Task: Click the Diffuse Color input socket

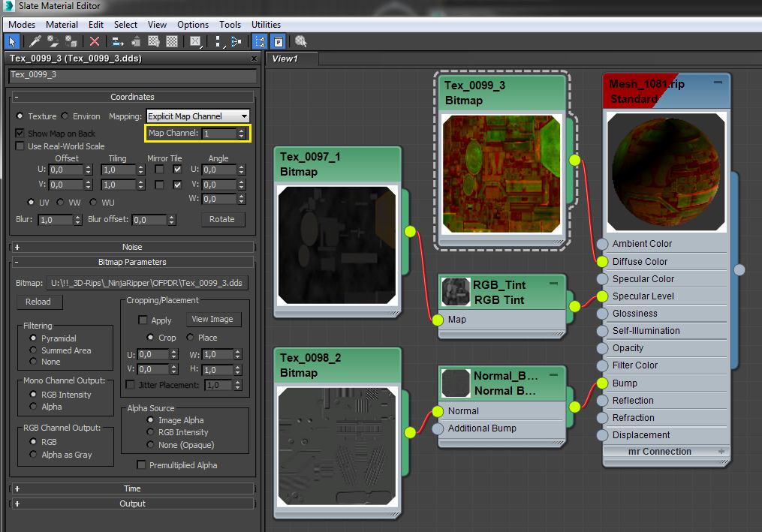Action: (602, 261)
